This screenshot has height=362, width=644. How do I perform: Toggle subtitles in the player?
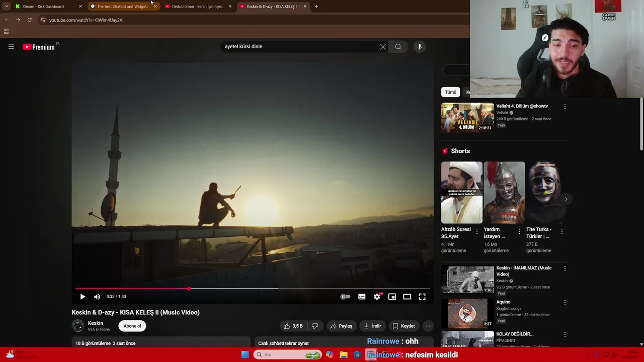pyautogui.click(x=362, y=297)
